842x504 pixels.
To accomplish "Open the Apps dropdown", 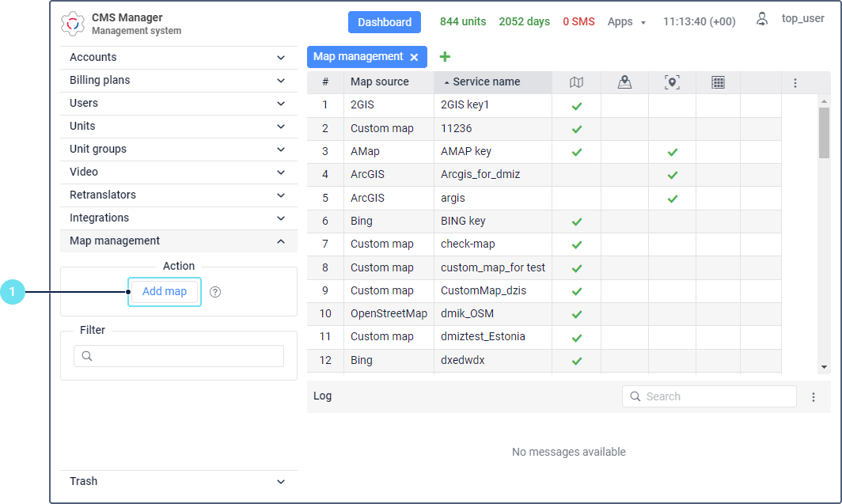I will 626,22.
